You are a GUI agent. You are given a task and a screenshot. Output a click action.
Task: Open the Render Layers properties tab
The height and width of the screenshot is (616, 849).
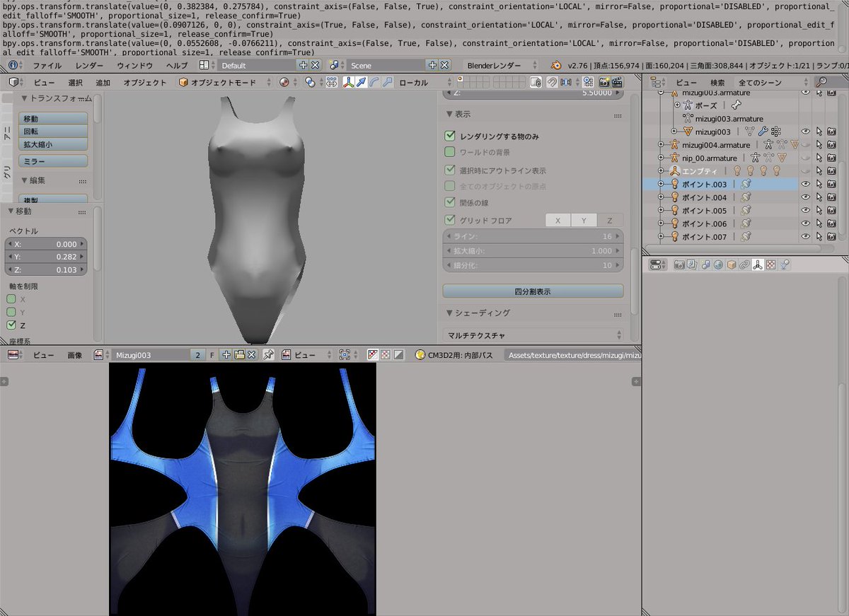pos(691,265)
